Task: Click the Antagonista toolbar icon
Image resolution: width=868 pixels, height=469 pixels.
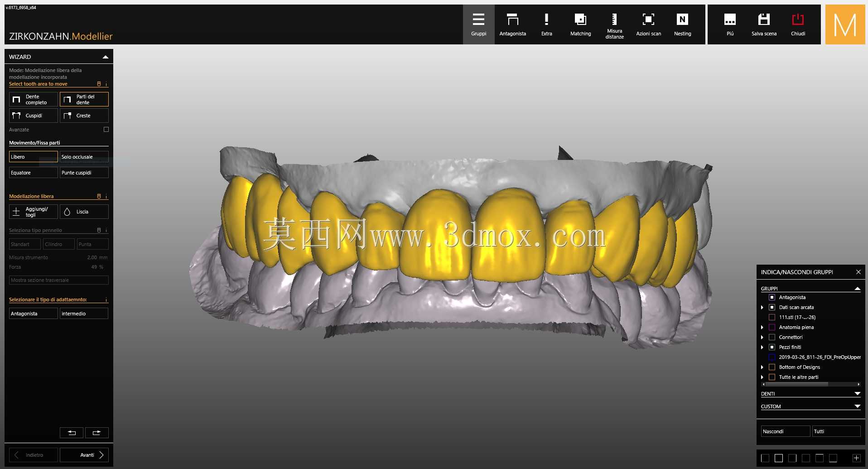Action: click(512, 24)
